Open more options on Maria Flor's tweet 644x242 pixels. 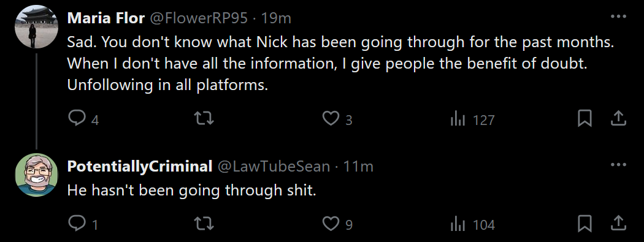[618, 17]
